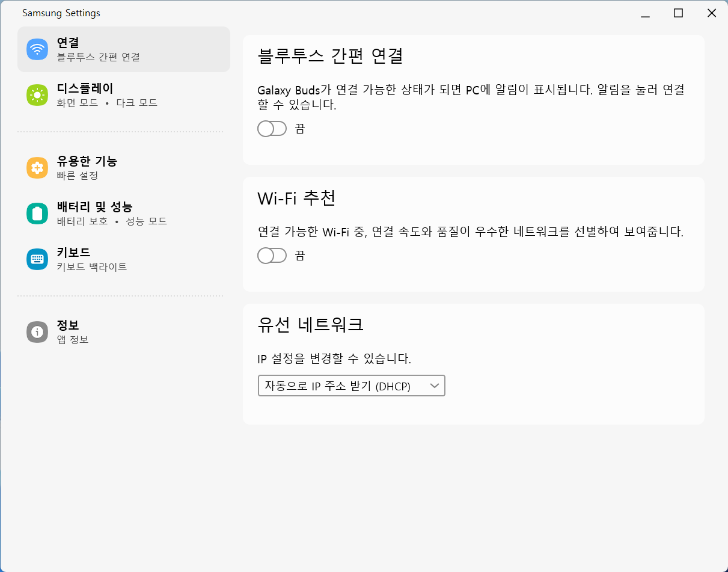Open the 배터리 및 성능 section label

click(x=94, y=207)
